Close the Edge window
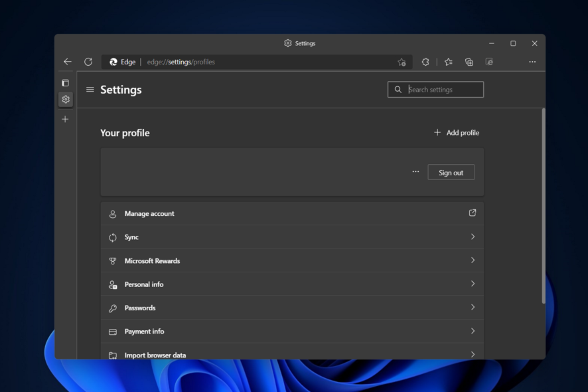The height and width of the screenshot is (392, 588). (x=535, y=44)
